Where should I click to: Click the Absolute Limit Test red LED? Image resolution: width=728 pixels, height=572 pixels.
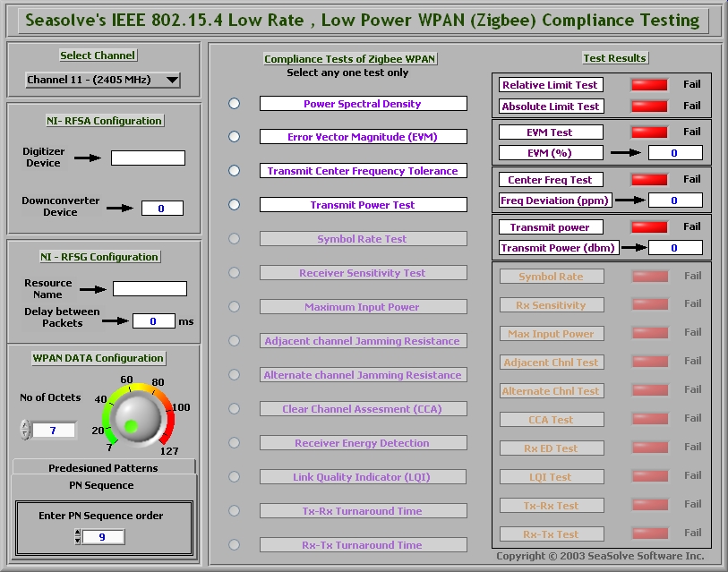coord(649,107)
